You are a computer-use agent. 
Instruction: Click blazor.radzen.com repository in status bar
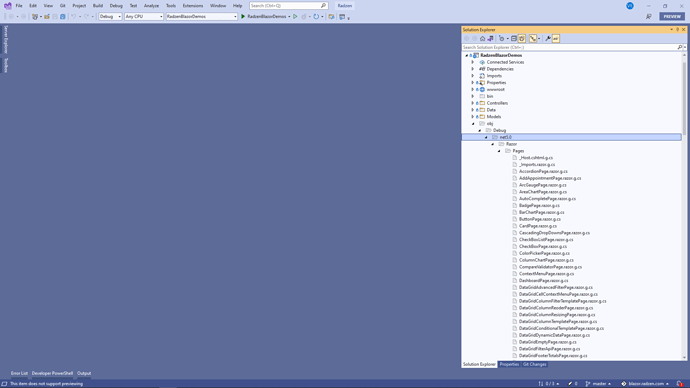click(x=645, y=384)
